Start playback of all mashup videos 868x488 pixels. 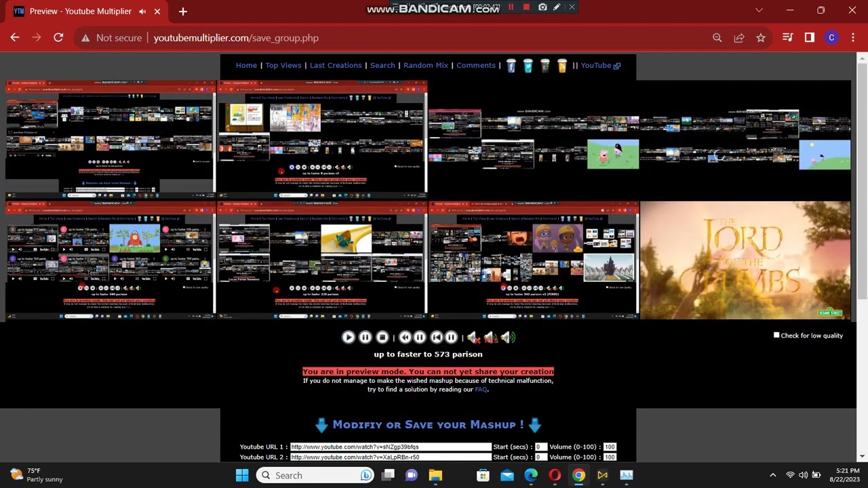point(348,337)
